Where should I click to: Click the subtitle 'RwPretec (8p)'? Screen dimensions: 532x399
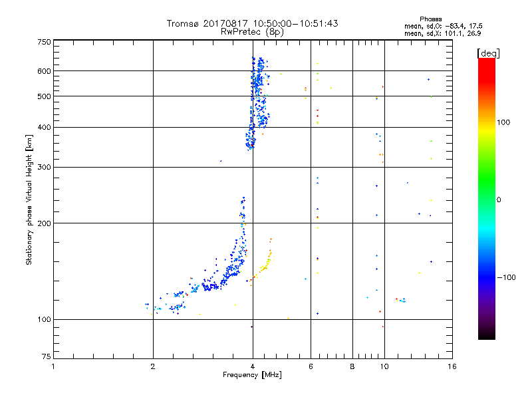252,32
